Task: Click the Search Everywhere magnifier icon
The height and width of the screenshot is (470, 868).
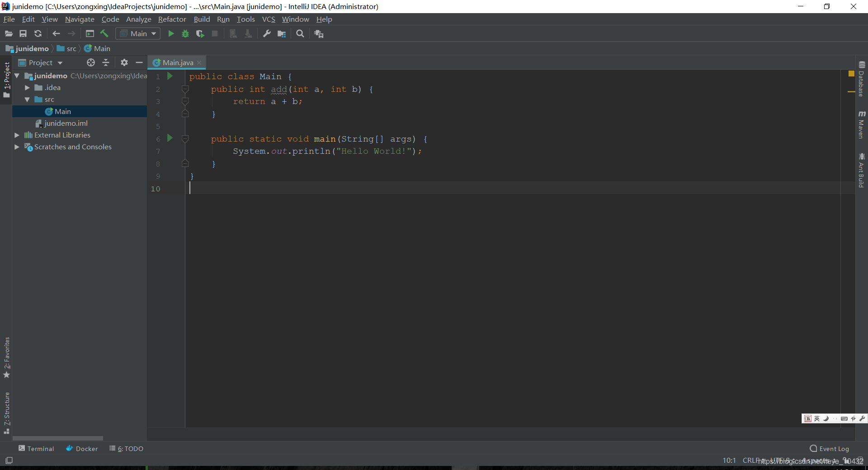Action: 300,34
